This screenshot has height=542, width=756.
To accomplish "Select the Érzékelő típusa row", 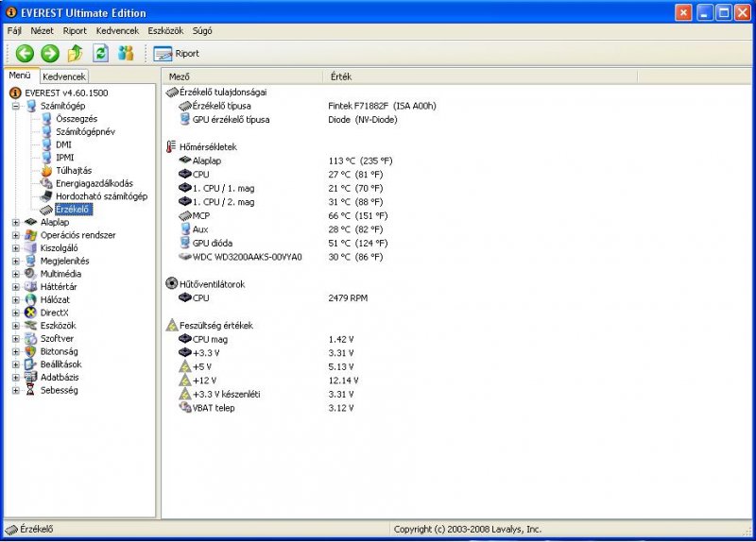I will pos(306,106).
